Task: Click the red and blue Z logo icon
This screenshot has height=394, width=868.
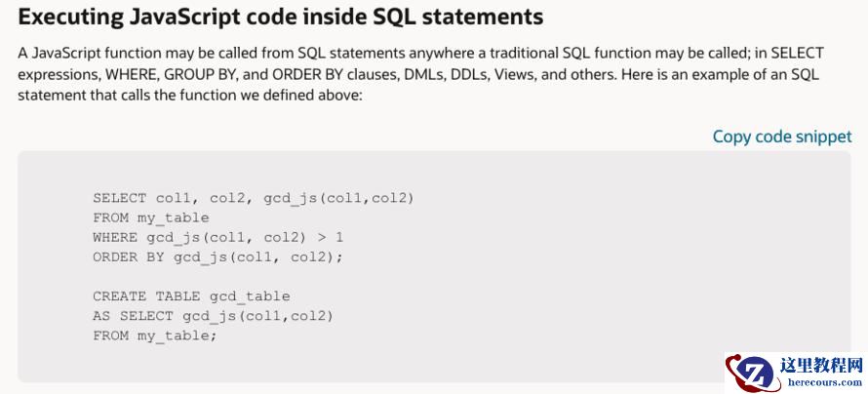Action: click(752, 374)
